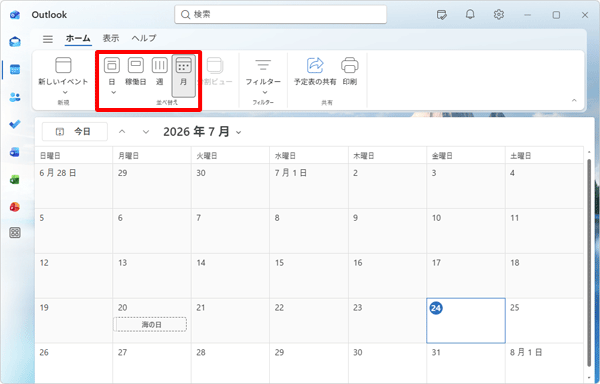The width and height of the screenshot is (600, 384).
Task: Switch to 週 week view
Action: click(x=160, y=71)
